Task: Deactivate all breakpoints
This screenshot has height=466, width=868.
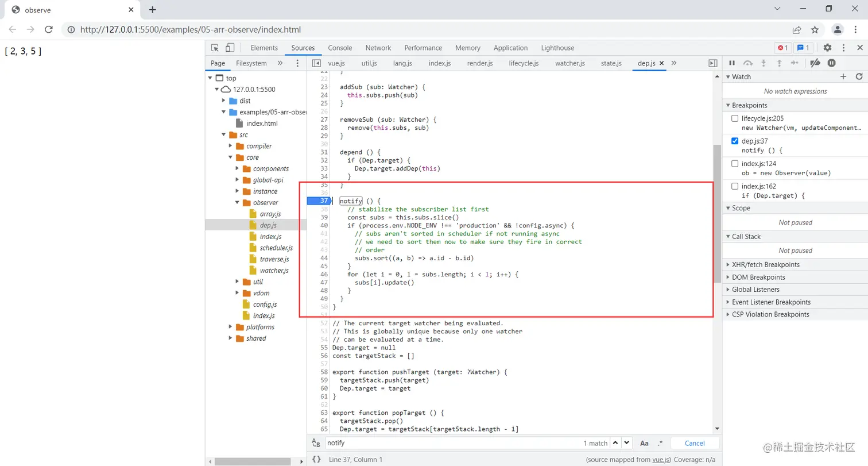Action: click(815, 63)
